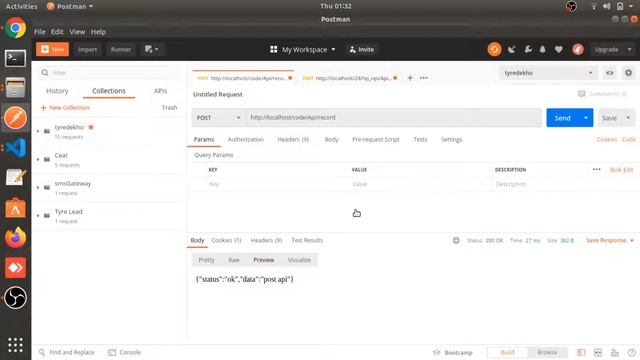The image size is (640, 360).
Task: Switch to the History tab
Action: click(x=57, y=91)
